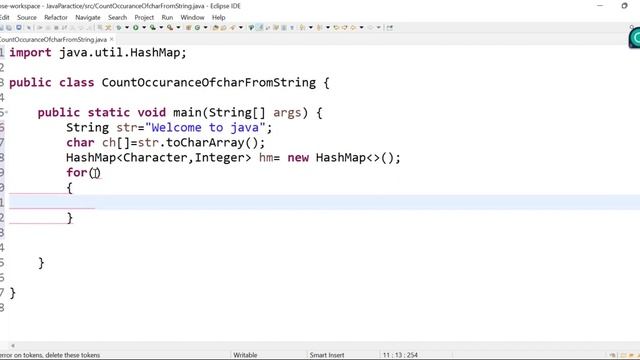
Task: Click the "import java.util.HashMap;" line
Action: [98, 53]
